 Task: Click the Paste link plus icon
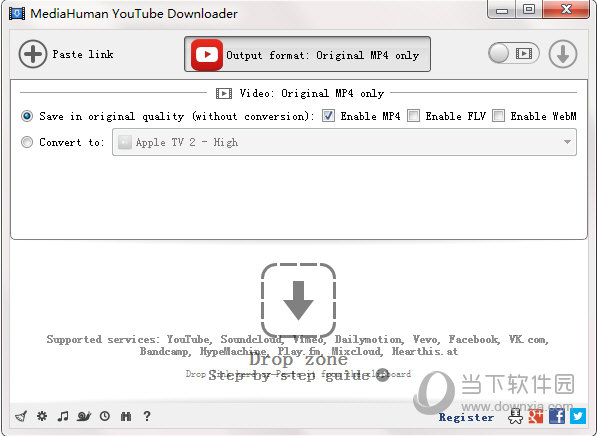33,54
